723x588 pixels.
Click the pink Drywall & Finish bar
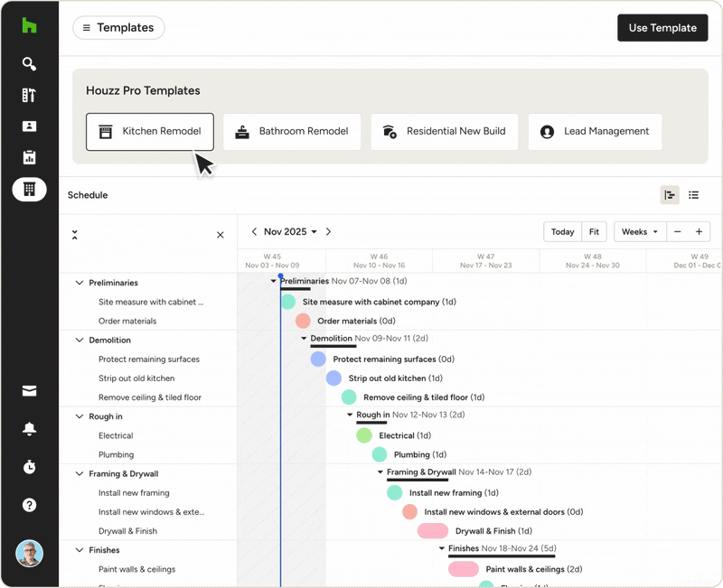pos(433,531)
